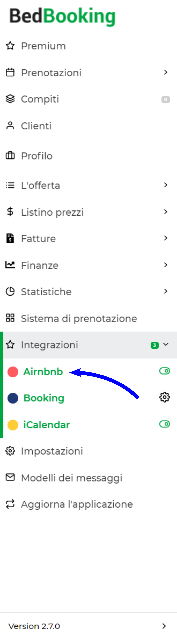Collapse the Integrazioni section chevron
The width and height of the screenshot is (177, 644).
point(166,344)
